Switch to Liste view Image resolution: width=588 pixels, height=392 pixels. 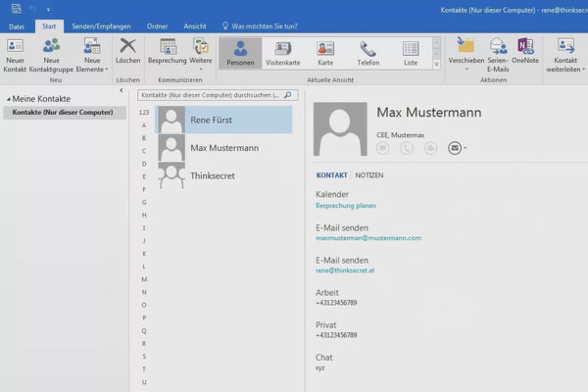411,53
